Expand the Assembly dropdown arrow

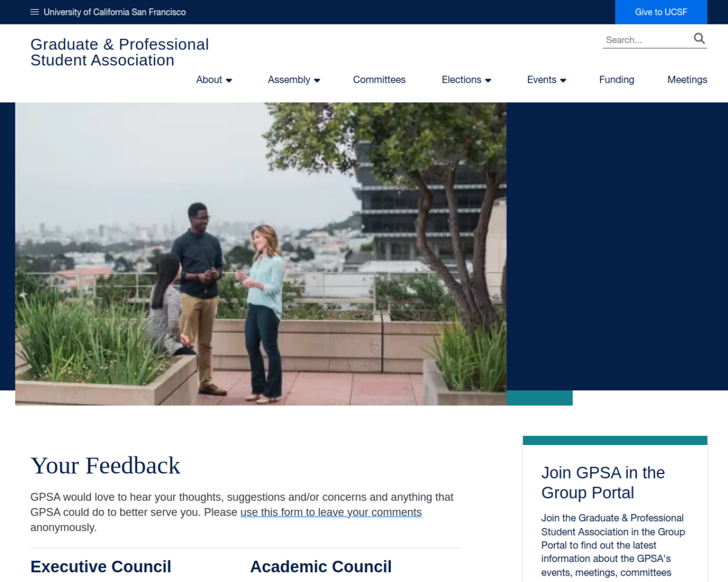317,81
